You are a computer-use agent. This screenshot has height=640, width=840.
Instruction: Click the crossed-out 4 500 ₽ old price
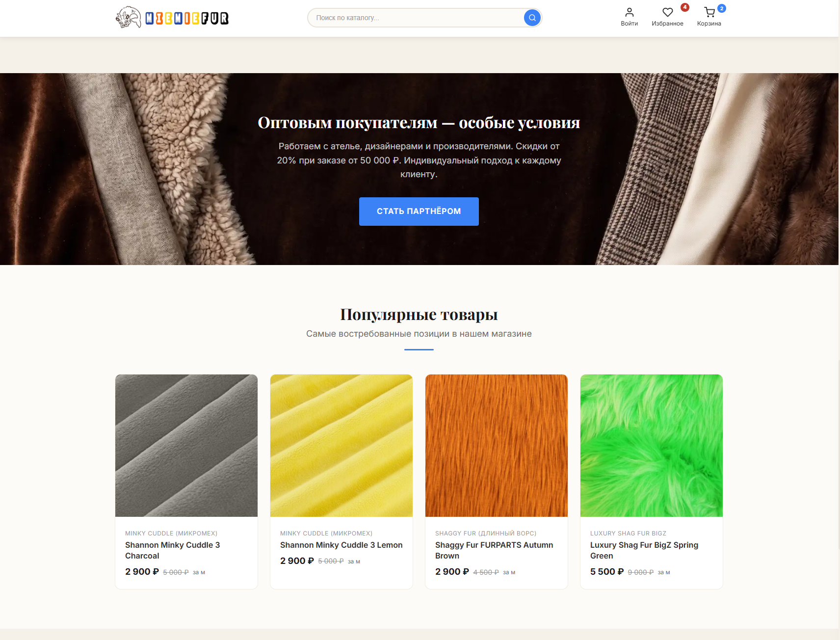[x=486, y=572]
